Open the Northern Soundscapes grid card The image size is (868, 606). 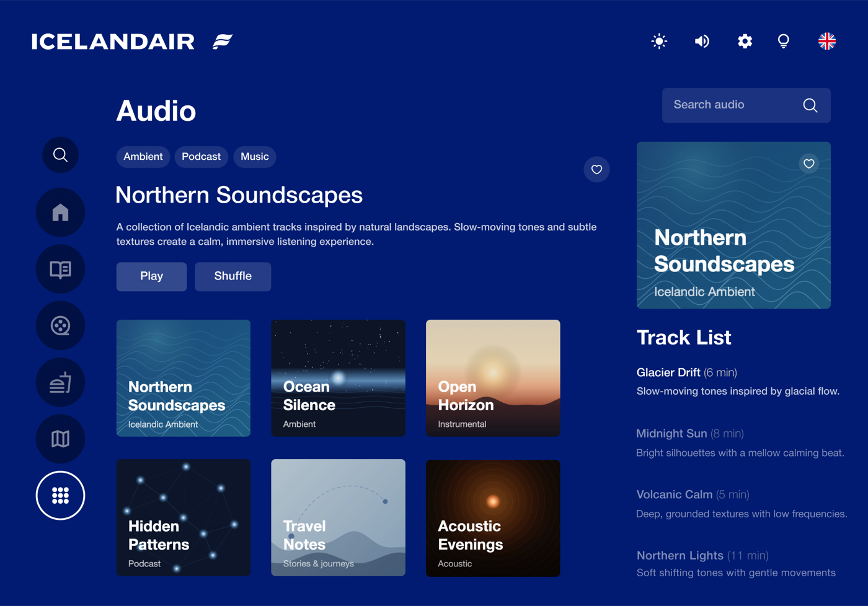click(184, 378)
